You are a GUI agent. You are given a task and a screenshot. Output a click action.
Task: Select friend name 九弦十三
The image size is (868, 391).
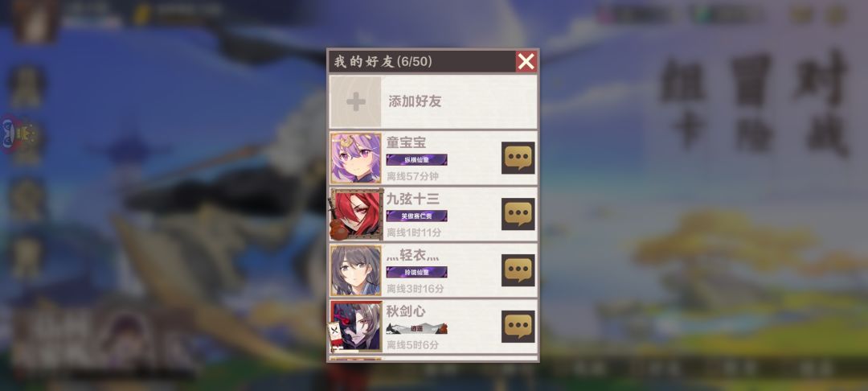tap(413, 199)
